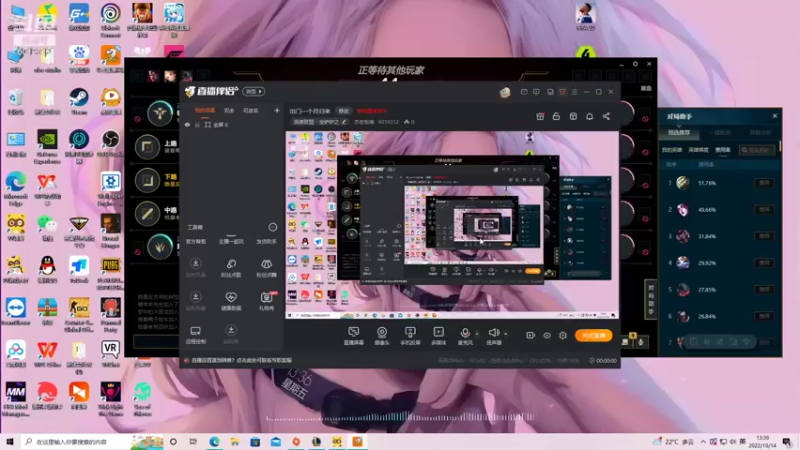Open the share icon in the streaming header
This screenshot has width=800, height=450.
point(606,116)
